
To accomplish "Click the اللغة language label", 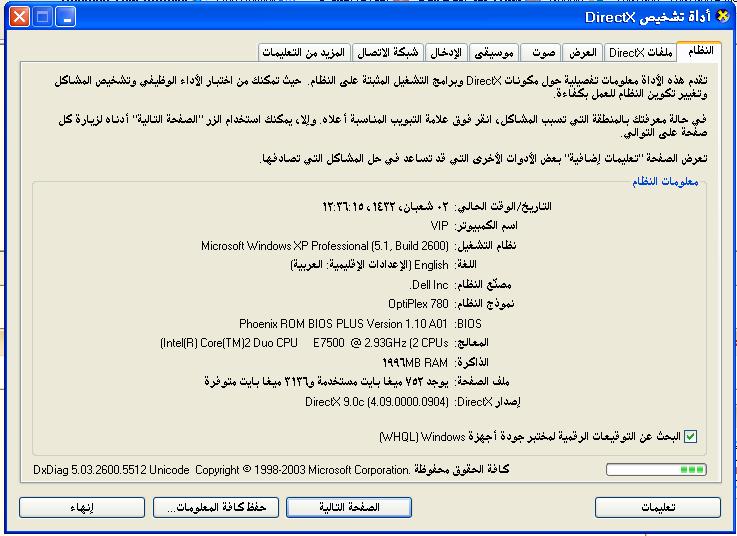I will pos(465,265).
